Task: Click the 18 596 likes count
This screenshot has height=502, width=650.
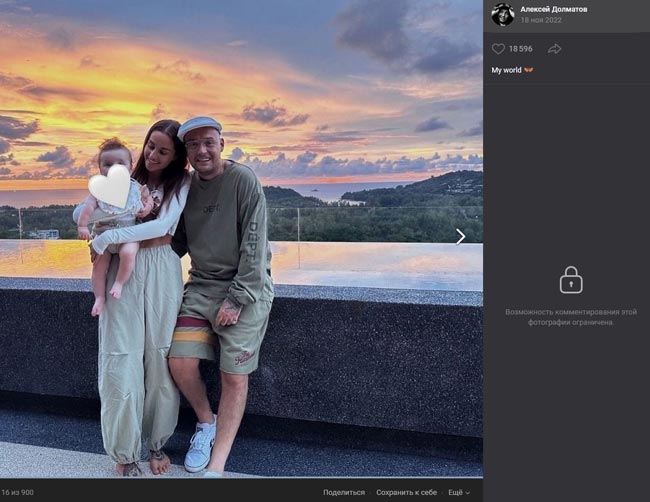Action: (x=520, y=48)
